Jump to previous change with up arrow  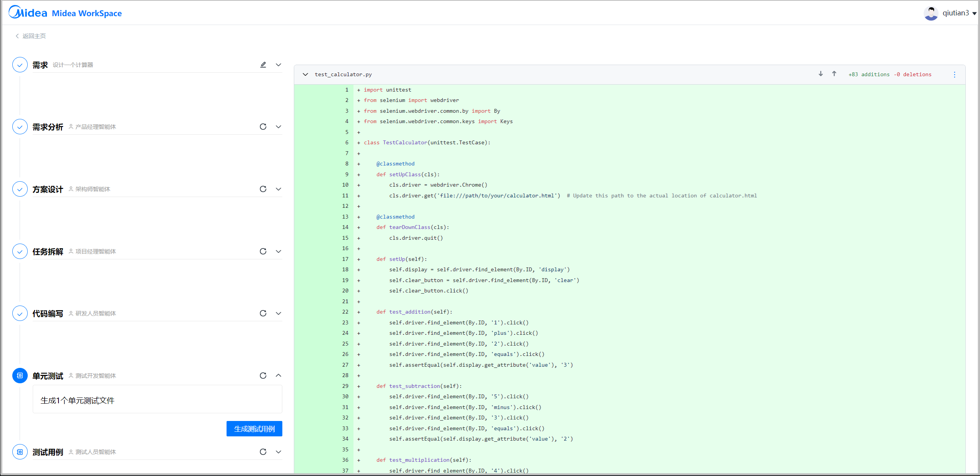834,74
